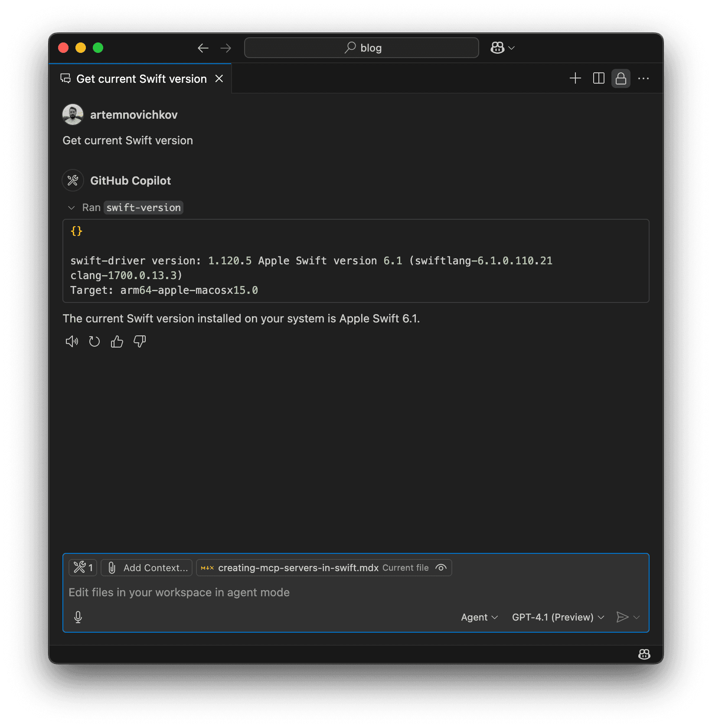Click the artemnovichkov avatar
The image size is (712, 728).
(73, 114)
